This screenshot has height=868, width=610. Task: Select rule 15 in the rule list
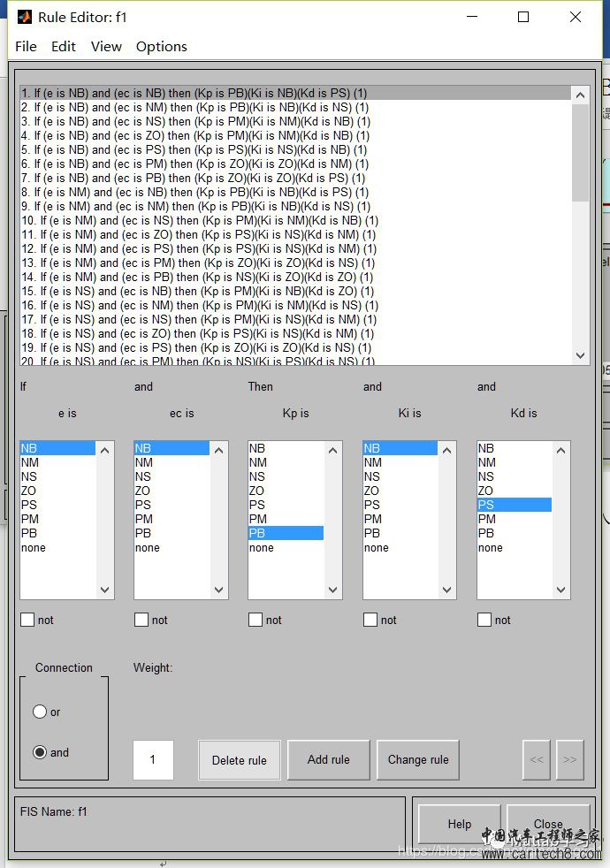295,291
